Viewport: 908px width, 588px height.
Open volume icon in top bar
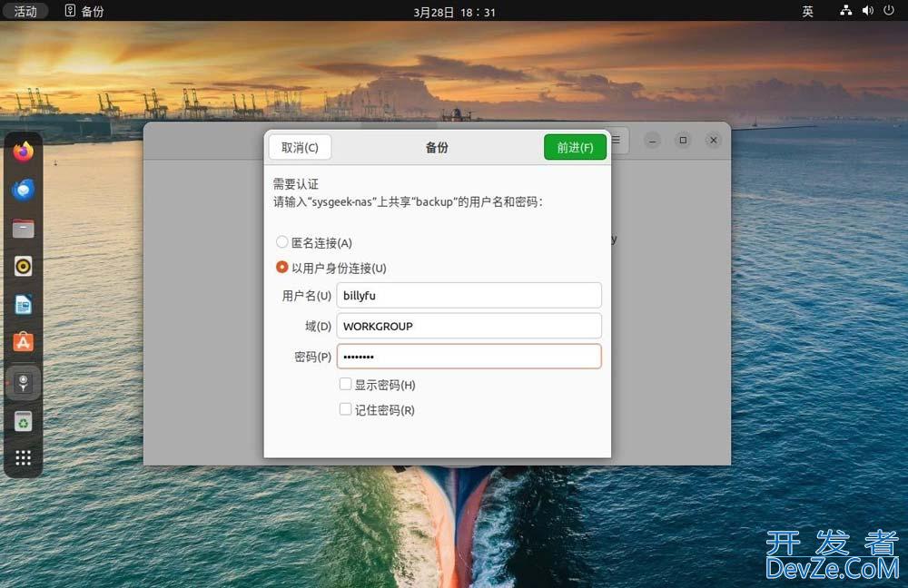(867, 10)
